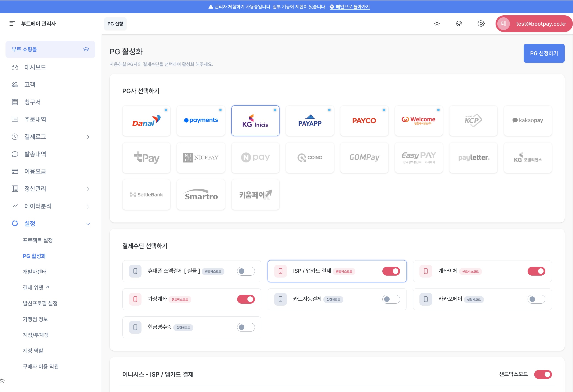Open 청구서 via its sidebar icon
The height and width of the screenshot is (392, 573).
(14, 102)
